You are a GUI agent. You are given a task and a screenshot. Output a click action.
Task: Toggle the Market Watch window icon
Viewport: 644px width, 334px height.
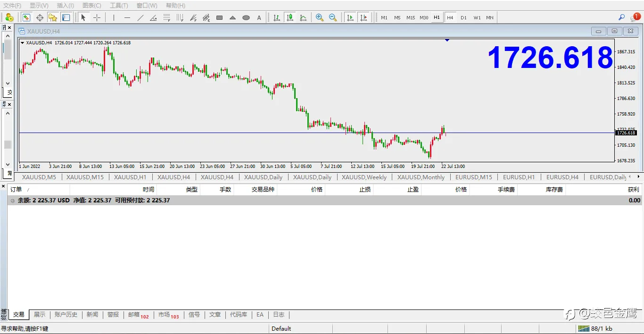point(26,17)
